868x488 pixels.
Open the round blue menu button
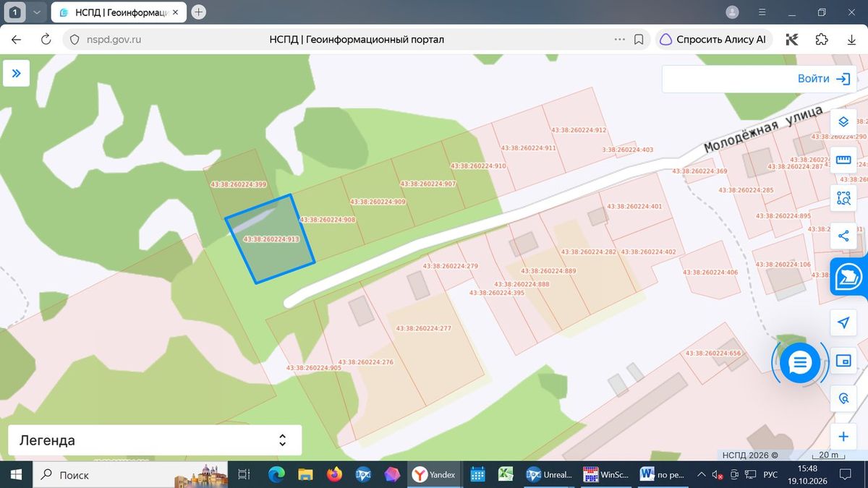point(799,362)
